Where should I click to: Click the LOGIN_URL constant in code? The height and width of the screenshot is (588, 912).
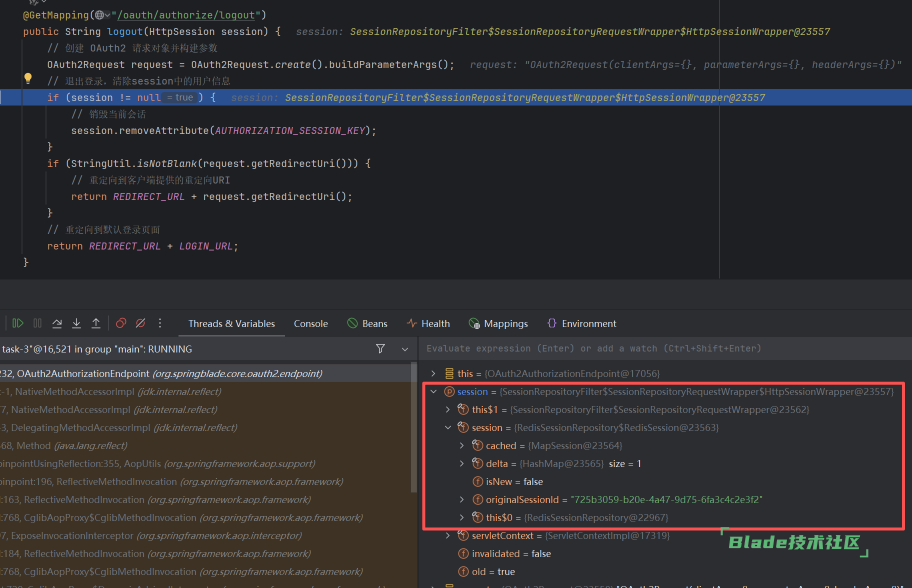tap(206, 246)
